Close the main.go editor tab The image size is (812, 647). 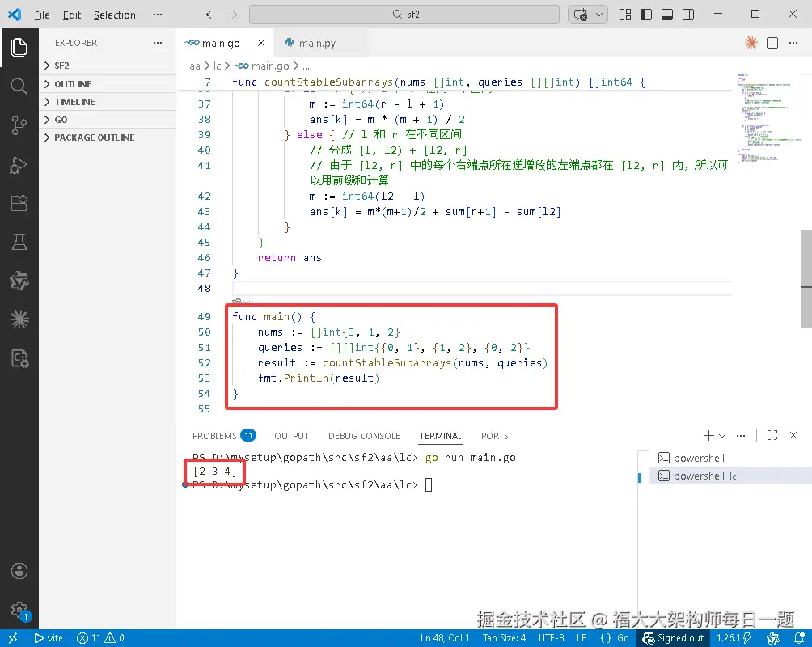coord(261,43)
